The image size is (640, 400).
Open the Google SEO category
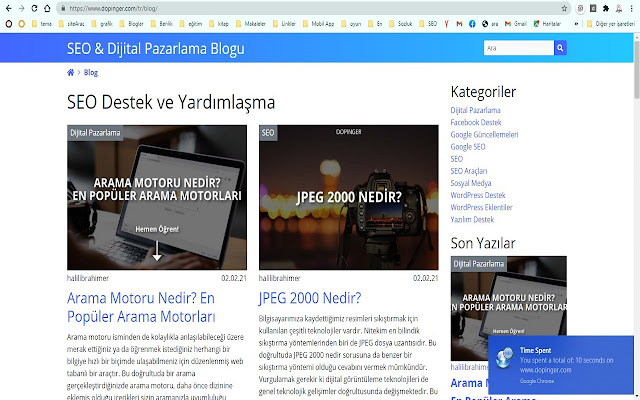[467, 146]
